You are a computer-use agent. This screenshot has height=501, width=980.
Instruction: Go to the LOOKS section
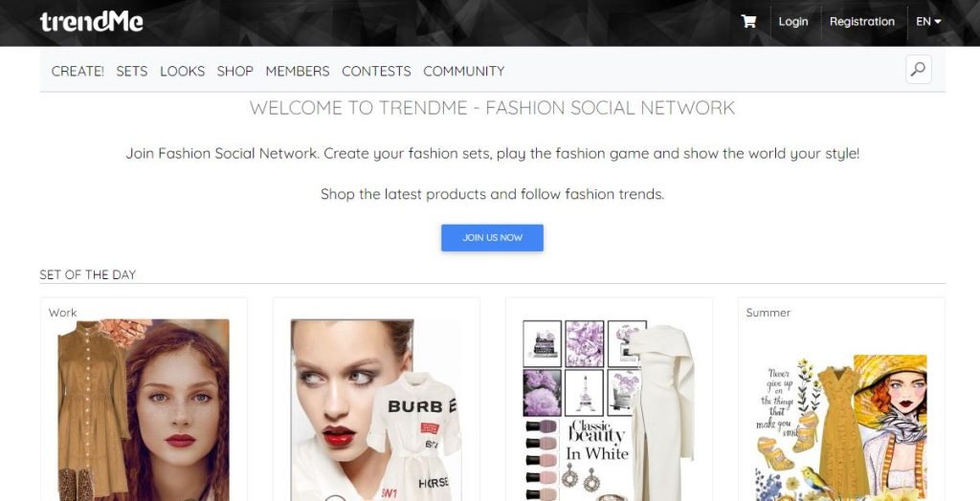[183, 71]
